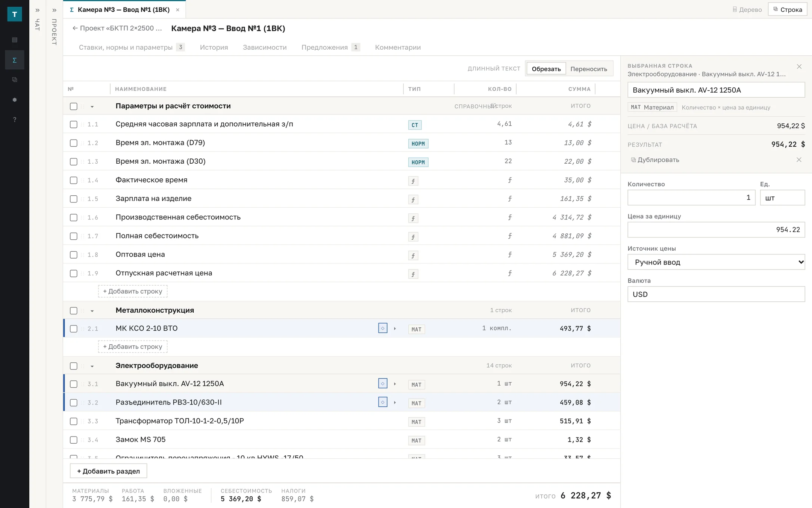Image resolution: width=812 pixels, height=508 pixels.
Task: Tick checkbox for Замок MS 705 row
Action: 74,440
